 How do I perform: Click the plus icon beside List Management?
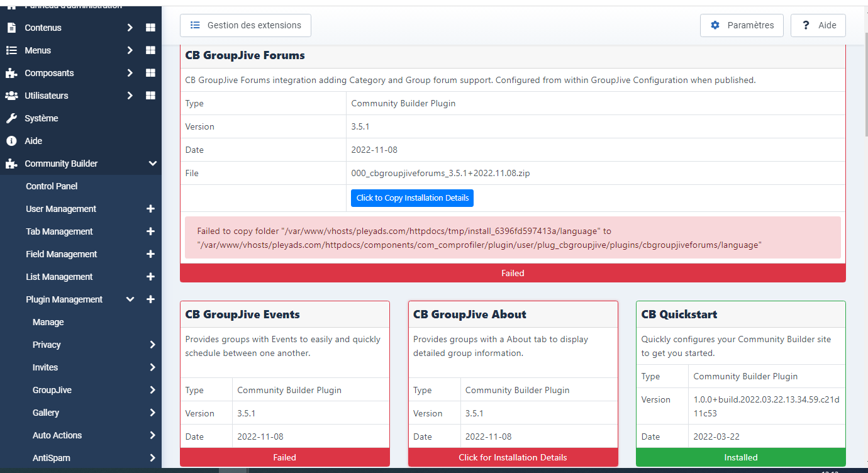pos(150,277)
